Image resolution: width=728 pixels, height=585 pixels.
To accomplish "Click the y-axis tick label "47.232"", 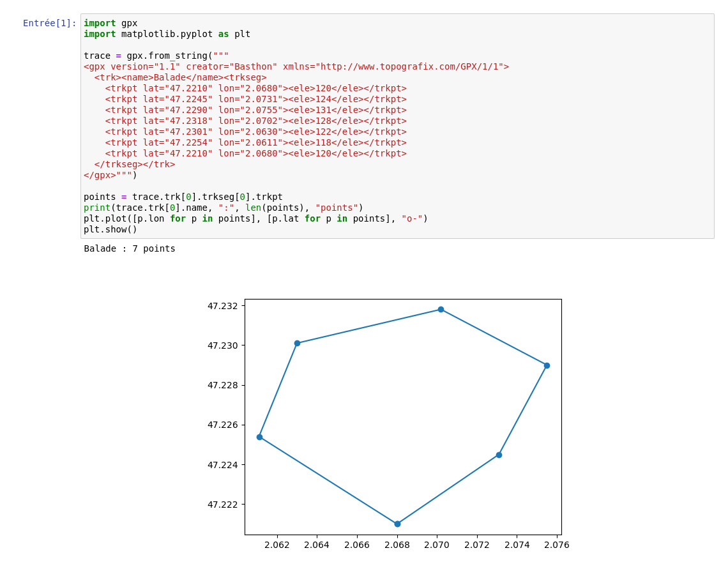I will (222, 306).
